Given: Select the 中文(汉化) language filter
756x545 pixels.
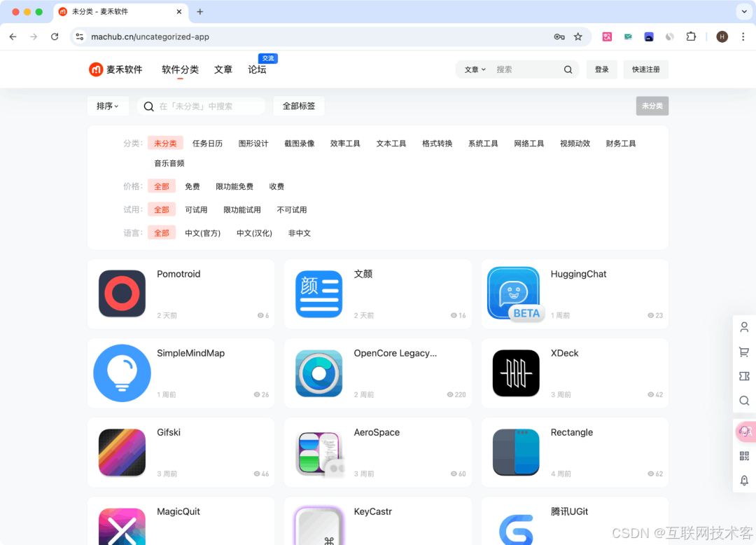Looking at the screenshot, I should point(254,233).
